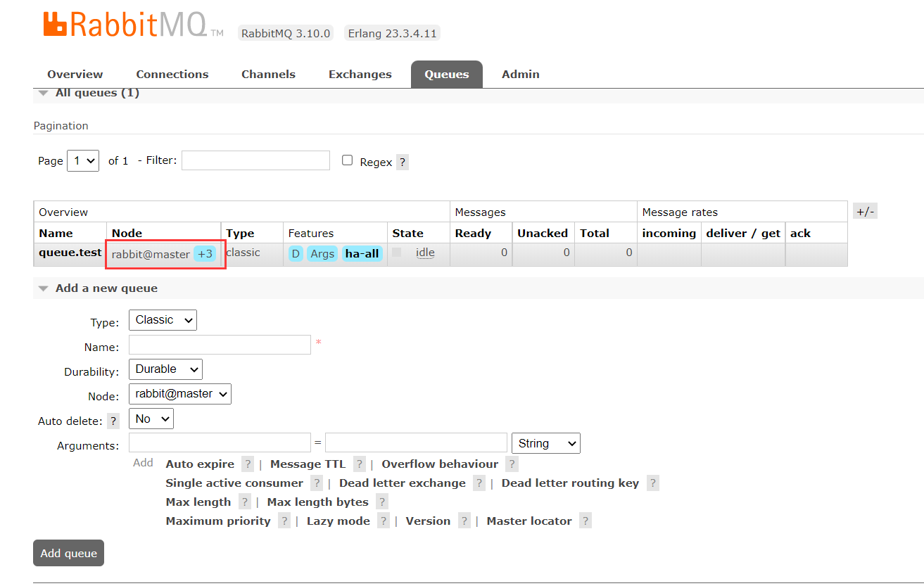
Task: Switch to the Overview tab
Action: (x=75, y=75)
